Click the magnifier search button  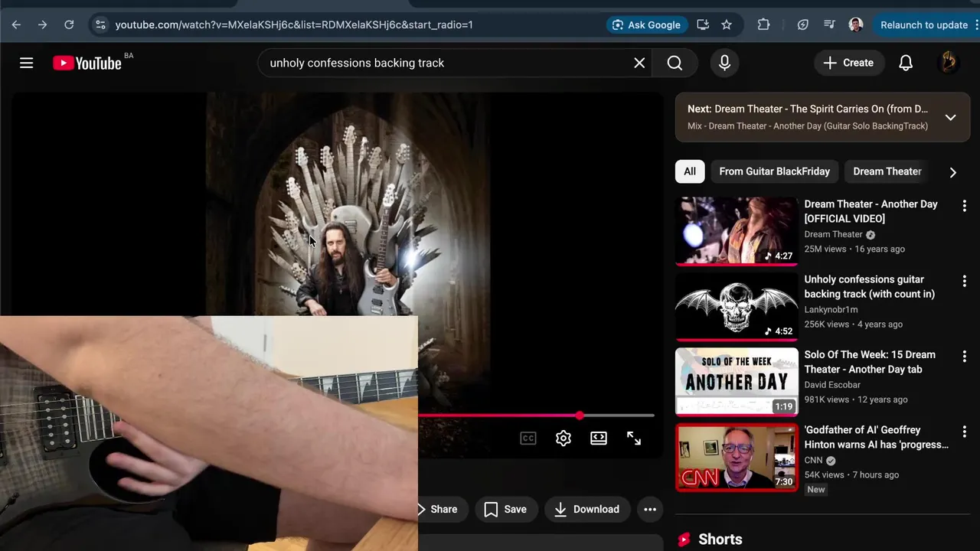coord(675,63)
